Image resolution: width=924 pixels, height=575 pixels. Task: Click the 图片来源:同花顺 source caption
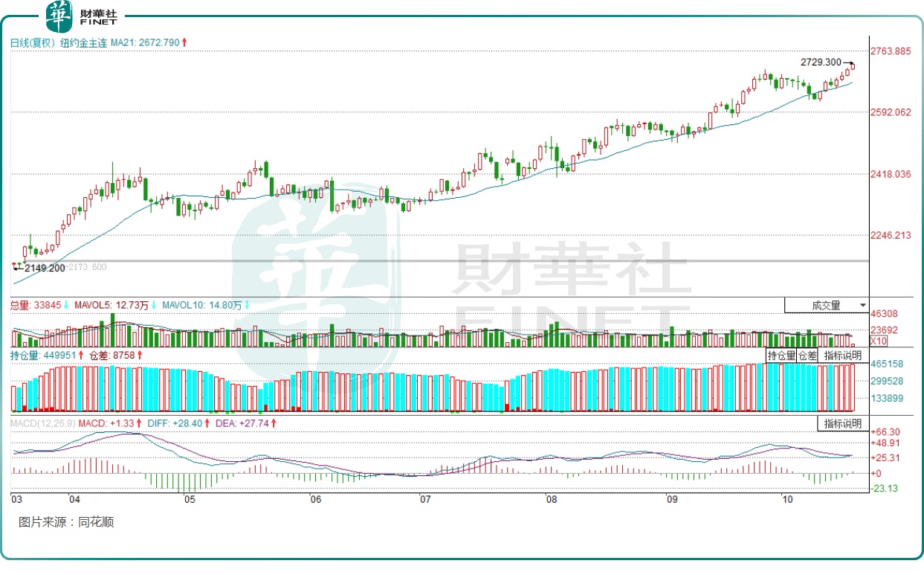(x=66, y=522)
